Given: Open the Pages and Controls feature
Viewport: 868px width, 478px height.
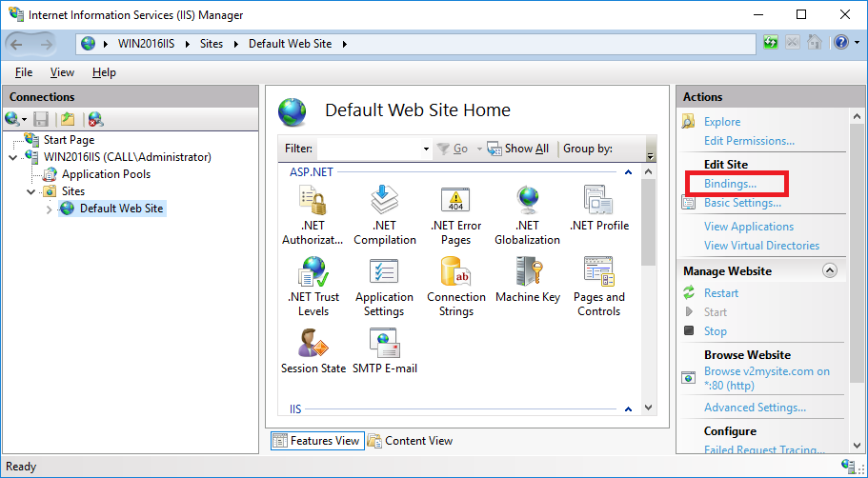Looking at the screenshot, I should coord(599,286).
